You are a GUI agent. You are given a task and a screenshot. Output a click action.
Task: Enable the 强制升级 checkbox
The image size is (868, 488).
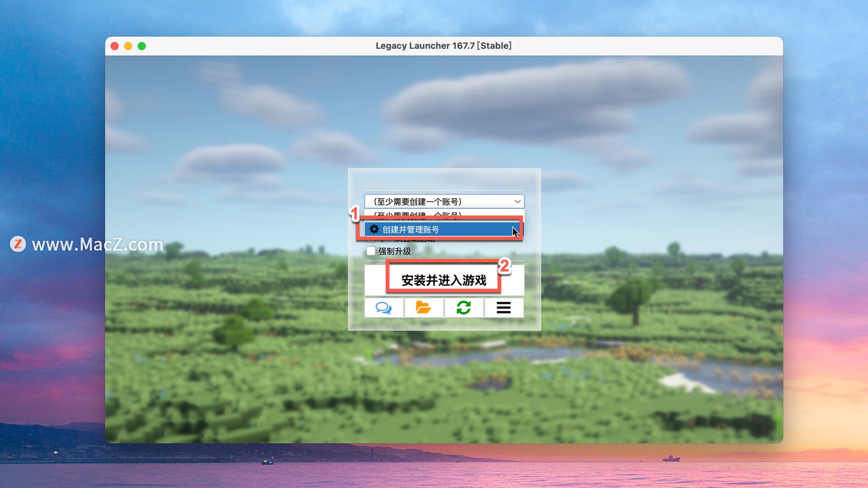pos(371,251)
